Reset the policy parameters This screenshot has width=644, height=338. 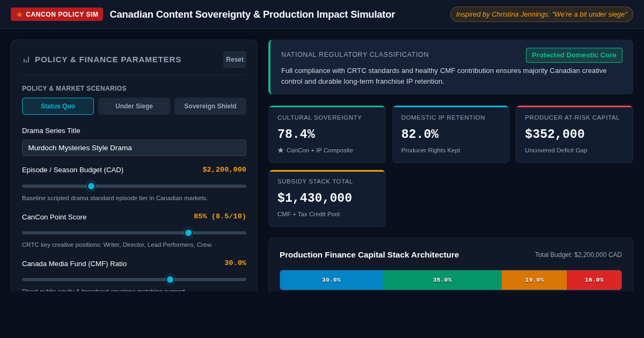[235, 60]
